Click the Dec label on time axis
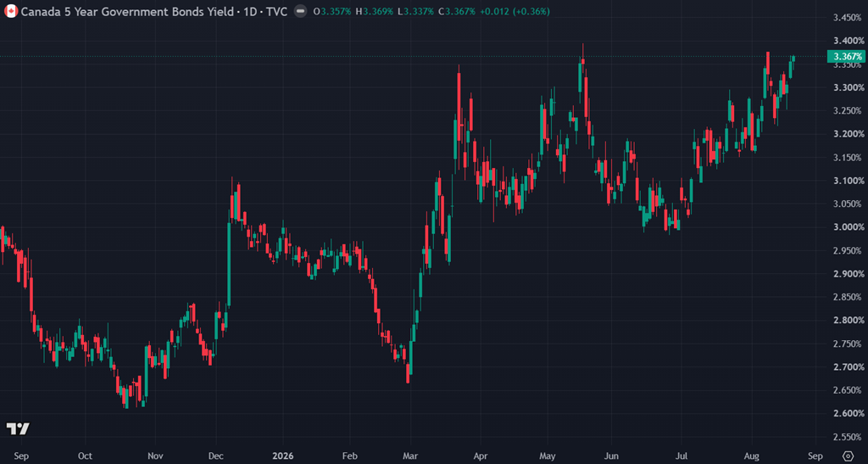Image resolution: width=868 pixels, height=464 pixels. point(215,456)
